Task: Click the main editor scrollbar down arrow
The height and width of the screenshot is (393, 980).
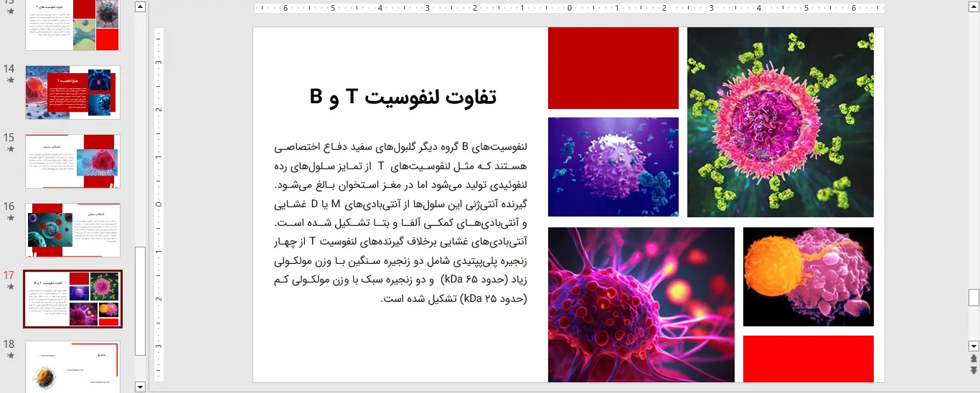Action: coord(974,345)
